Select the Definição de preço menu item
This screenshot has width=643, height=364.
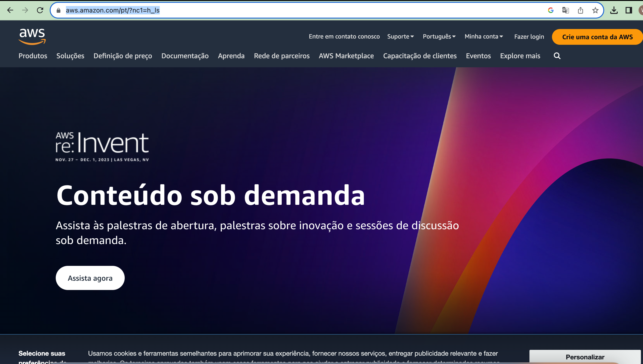[123, 56]
